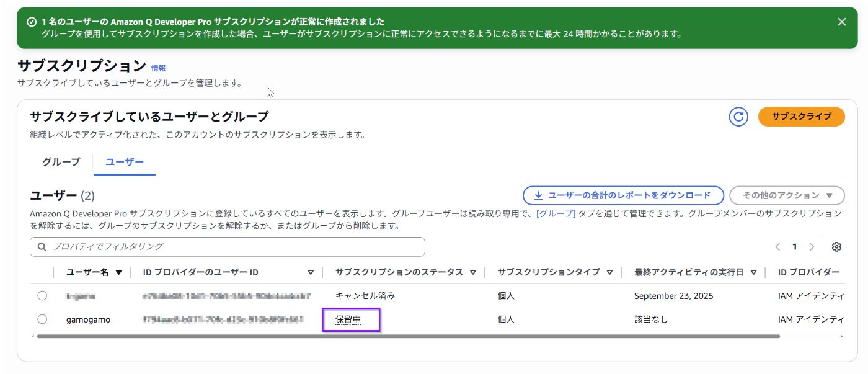Click IAM アイデンティ cell in the September 23 row
The width and height of the screenshot is (868, 374).
(810, 296)
